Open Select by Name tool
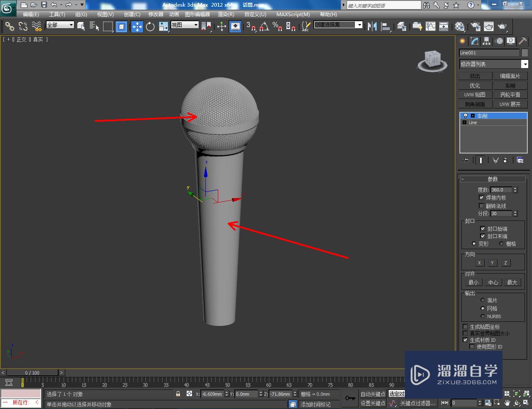The height and width of the screenshot is (409, 532). tap(94, 27)
